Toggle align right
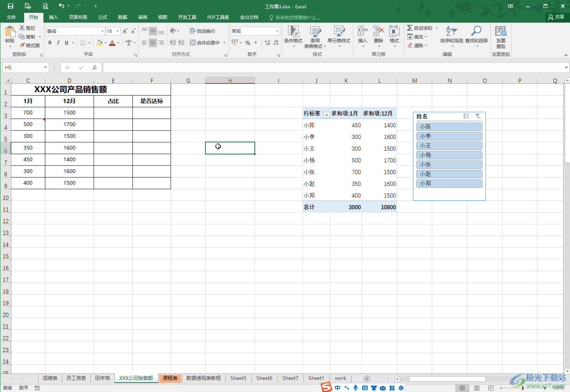The height and width of the screenshot is (392, 570). (x=161, y=43)
